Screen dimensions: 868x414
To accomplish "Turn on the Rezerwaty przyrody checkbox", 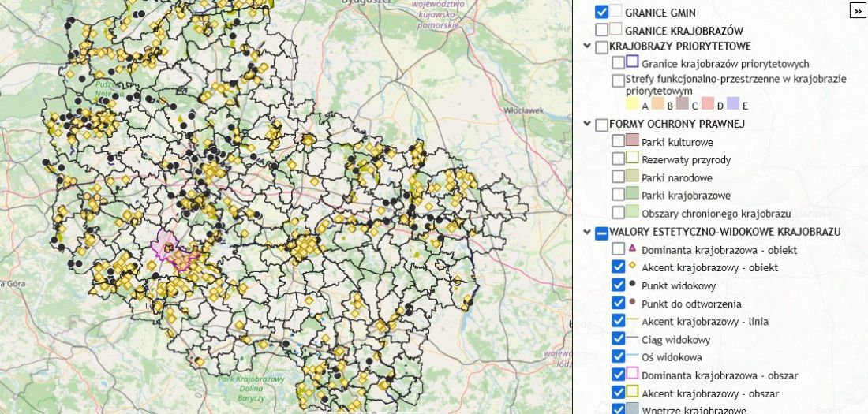I will [x=619, y=159].
